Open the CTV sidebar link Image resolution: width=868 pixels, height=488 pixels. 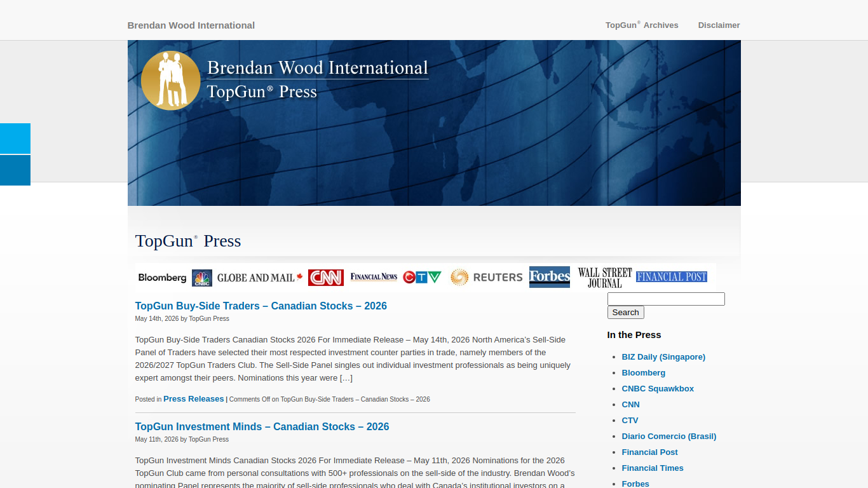(x=630, y=421)
